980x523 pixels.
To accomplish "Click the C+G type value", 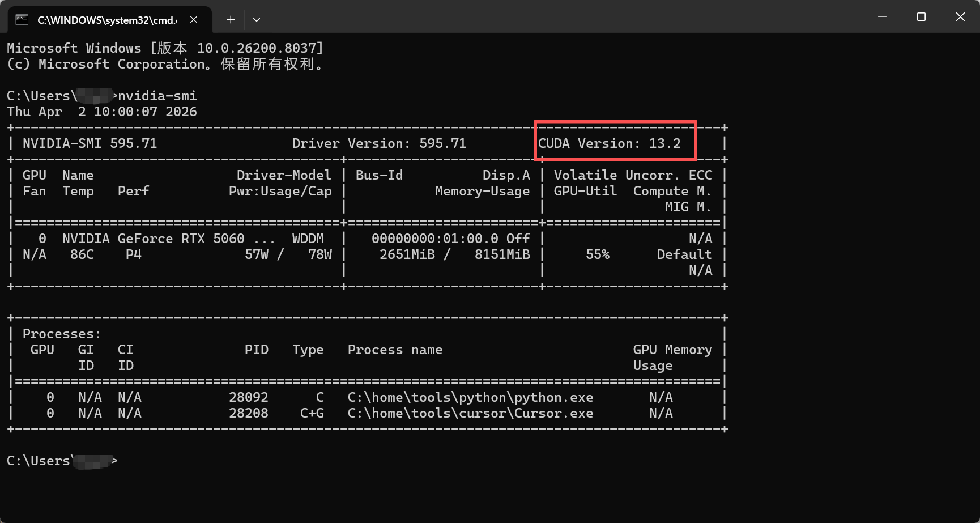I will 312,413.
